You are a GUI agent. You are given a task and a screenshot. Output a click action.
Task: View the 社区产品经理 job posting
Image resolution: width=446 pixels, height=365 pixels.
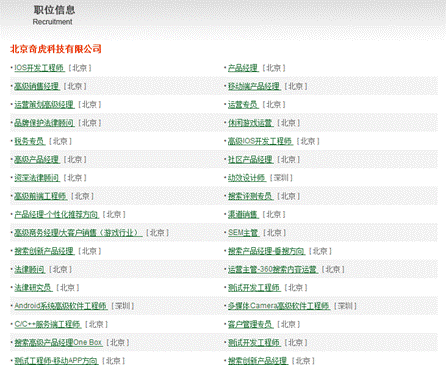(251, 160)
